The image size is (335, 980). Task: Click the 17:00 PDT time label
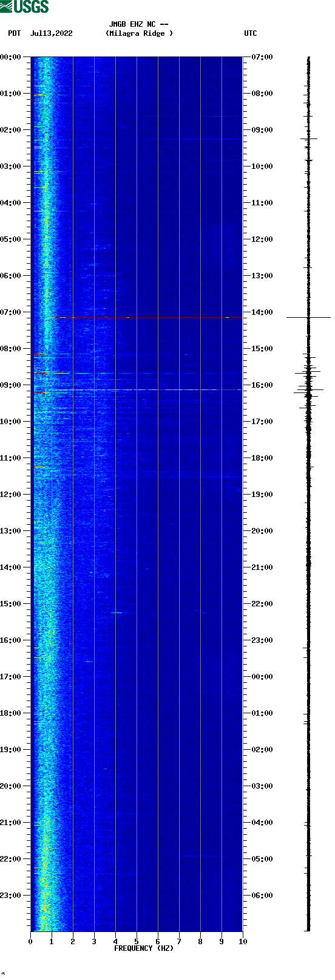click(x=10, y=677)
